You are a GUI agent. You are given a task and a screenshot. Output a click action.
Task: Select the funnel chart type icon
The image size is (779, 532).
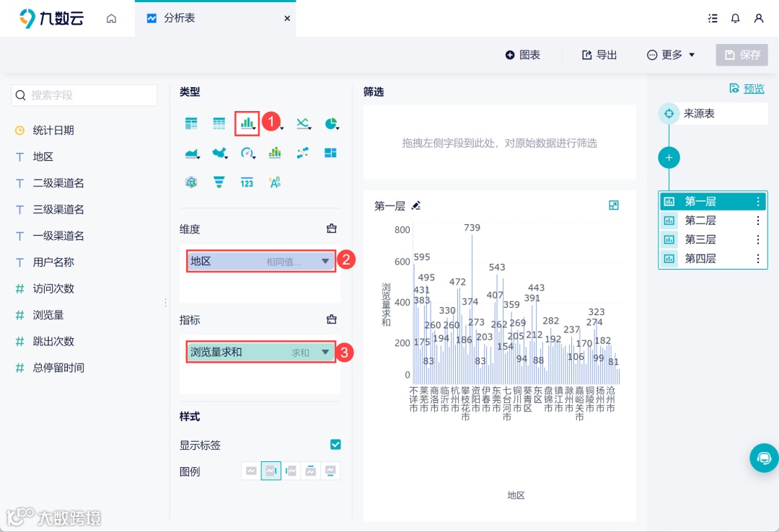(x=219, y=182)
